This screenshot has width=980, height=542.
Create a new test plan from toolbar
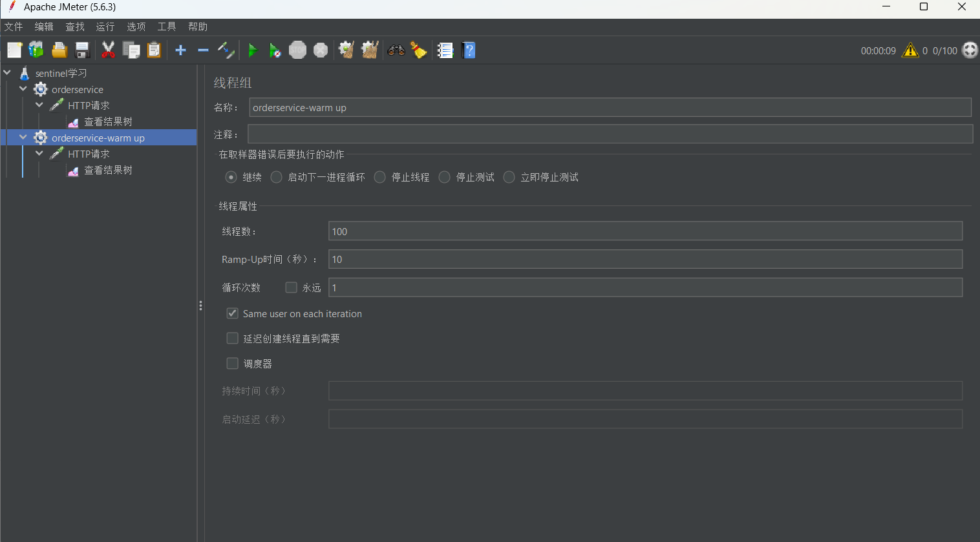[14, 50]
